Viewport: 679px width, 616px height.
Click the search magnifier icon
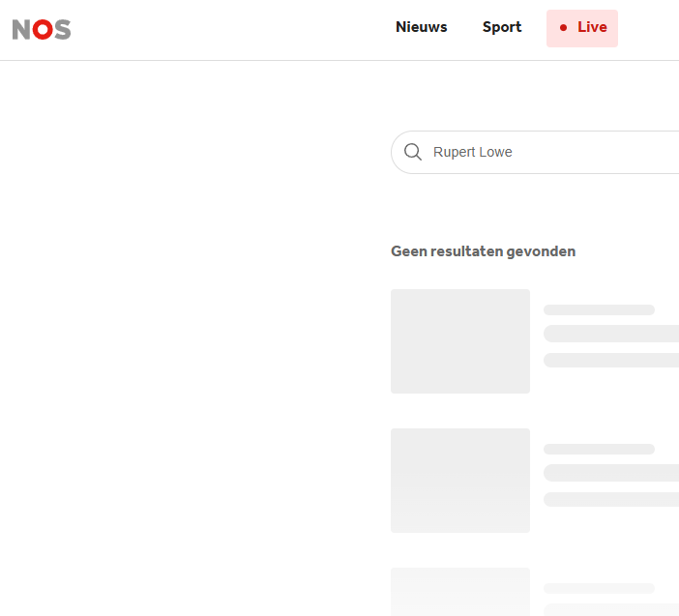tap(413, 152)
